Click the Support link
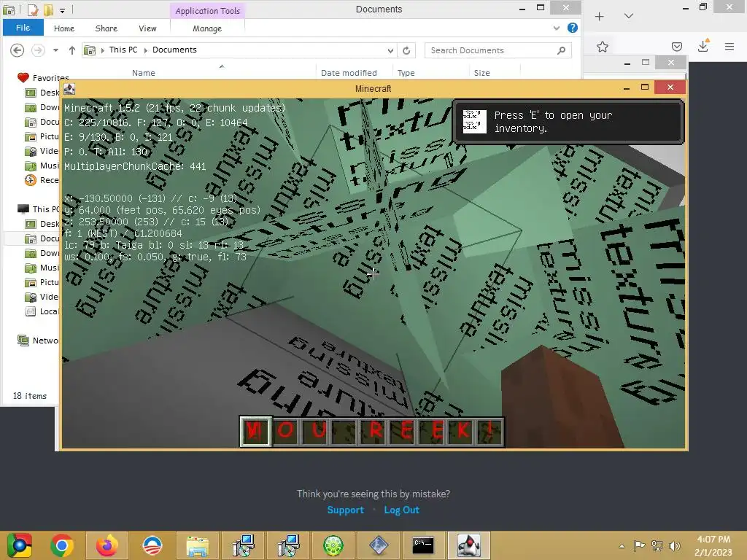This screenshot has height=560, width=747. tap(345, 510)
